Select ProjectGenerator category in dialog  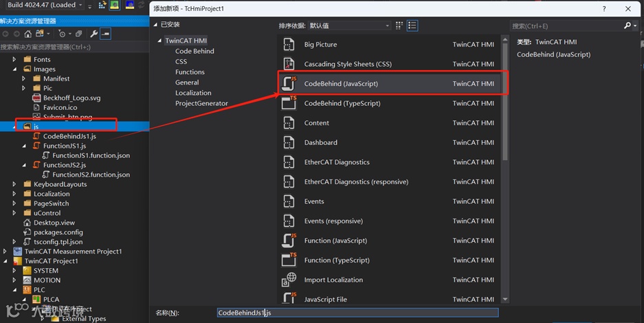(x=201, y=103)
